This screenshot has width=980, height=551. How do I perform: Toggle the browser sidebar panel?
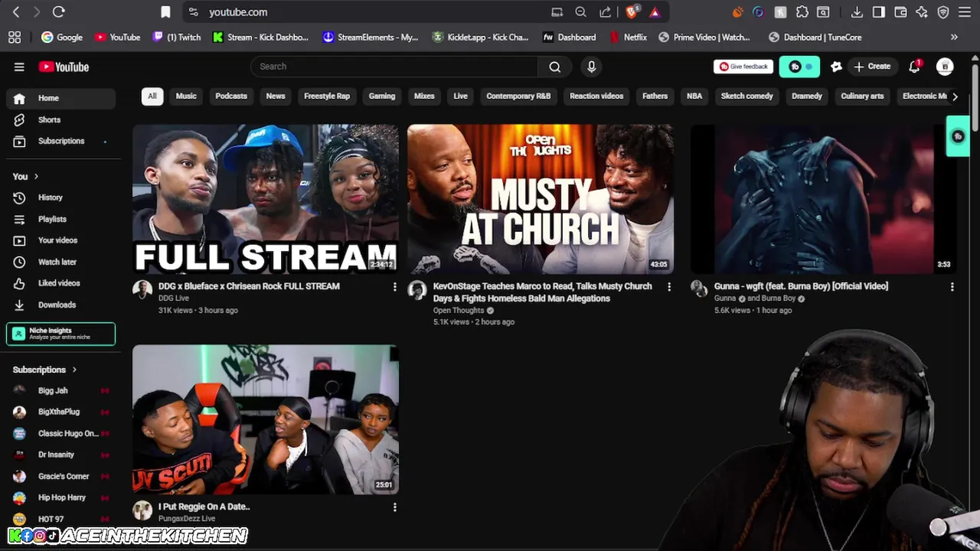(x=879, y=12)
